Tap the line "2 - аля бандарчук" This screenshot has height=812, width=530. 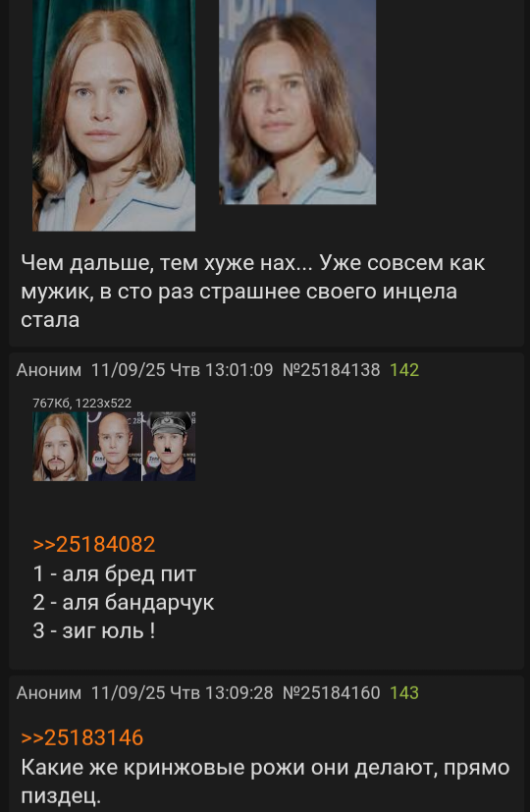124,602
